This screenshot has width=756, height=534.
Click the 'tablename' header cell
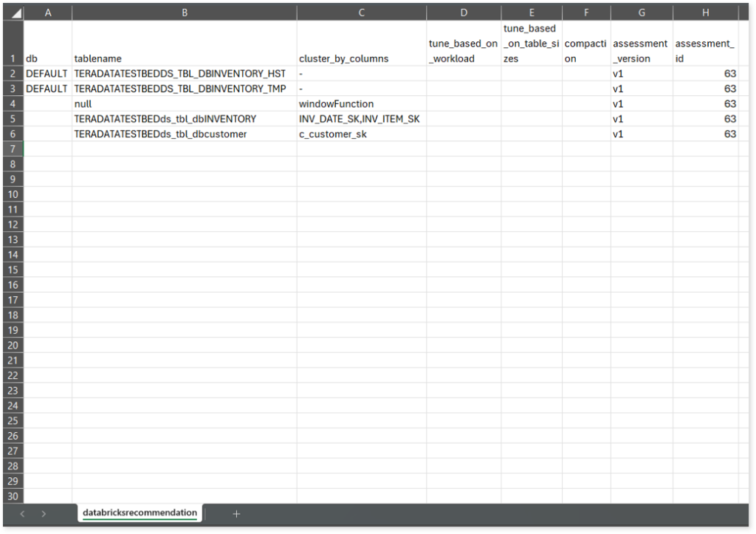pyautogui.click(x=184, y=43)
